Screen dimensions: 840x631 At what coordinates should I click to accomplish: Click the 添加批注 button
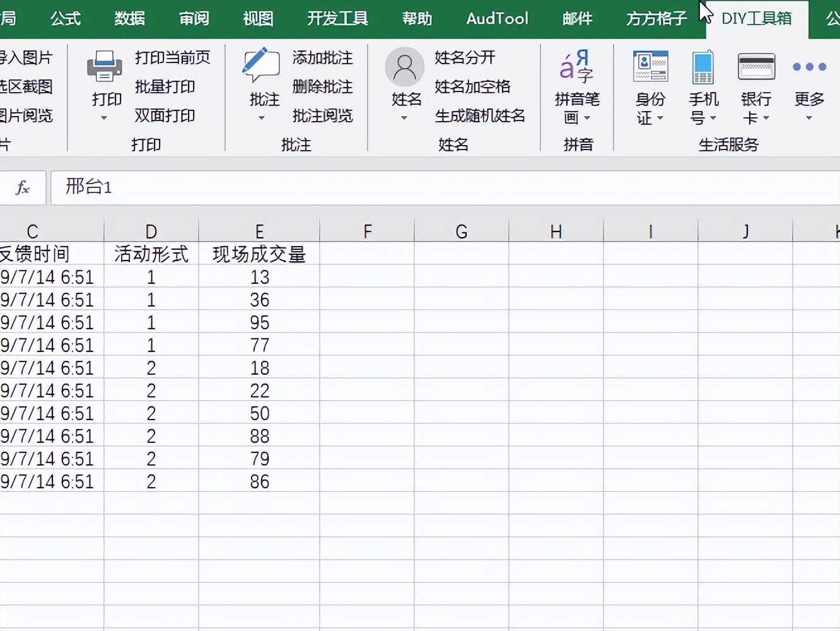click(x=322, y=57)
